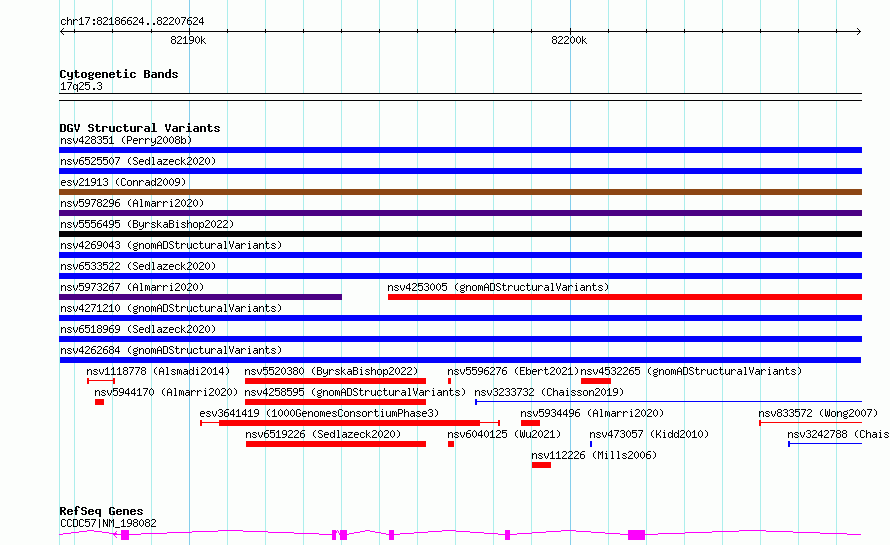Click the black nsv5556495 ByrskaBishop2022 bar
This screenshot has width=890, height=545.
click(460, 234)
